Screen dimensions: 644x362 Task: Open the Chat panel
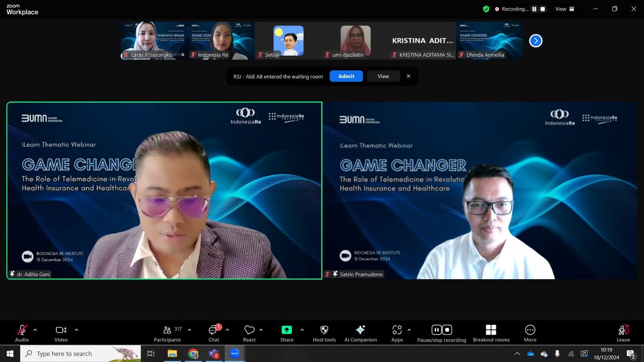click(x=214, y=333)
